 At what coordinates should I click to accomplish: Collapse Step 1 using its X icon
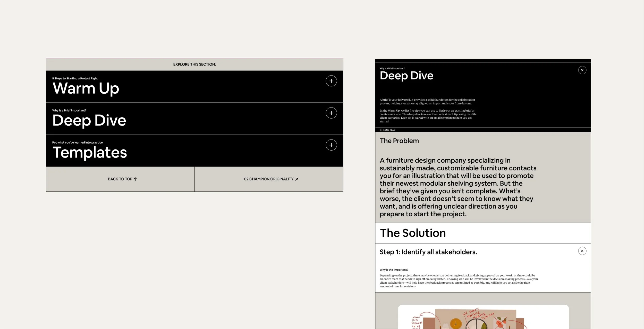(x=582, y=251)
